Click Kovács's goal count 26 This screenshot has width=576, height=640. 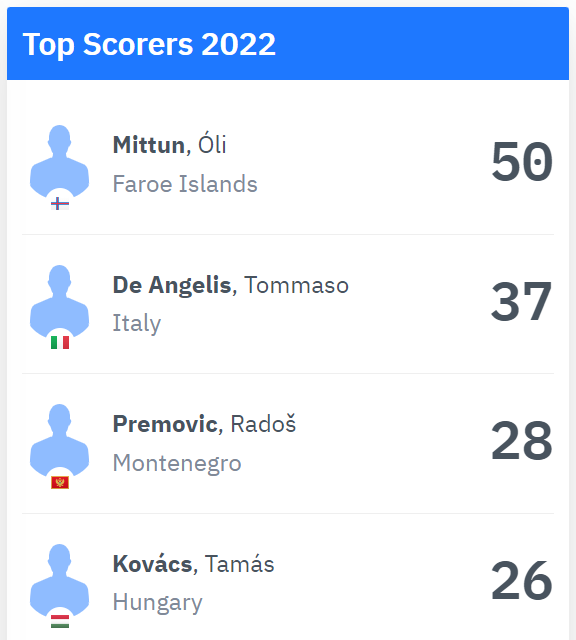coord(522,580)
